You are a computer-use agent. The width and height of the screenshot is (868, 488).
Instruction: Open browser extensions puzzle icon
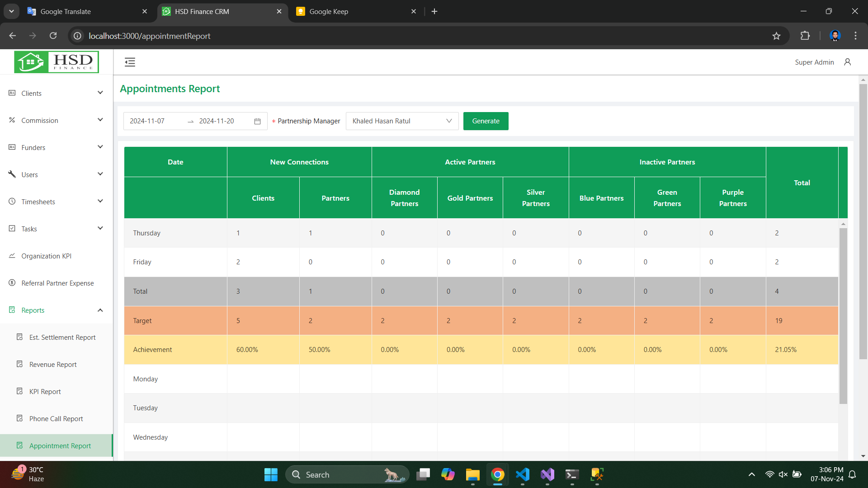805,36
